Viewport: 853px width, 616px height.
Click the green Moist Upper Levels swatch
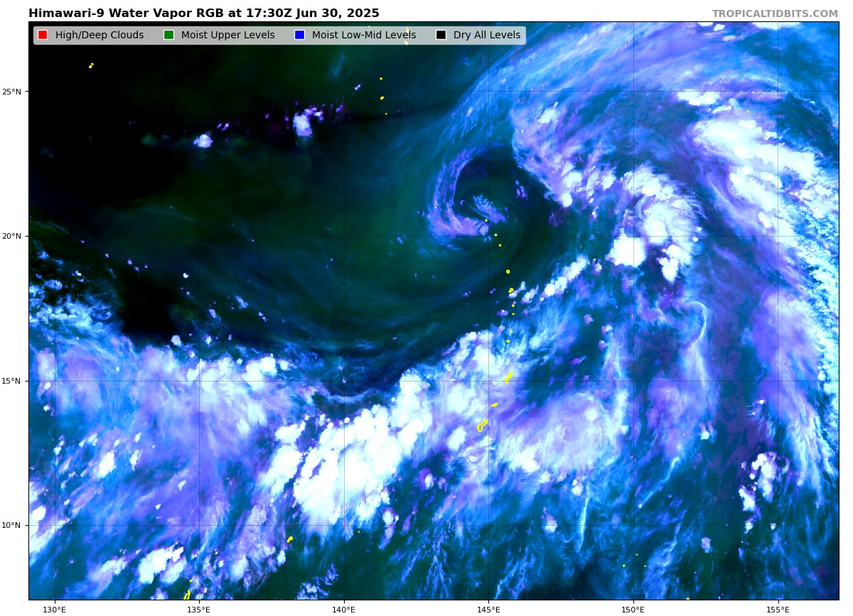tap(168, 35)
